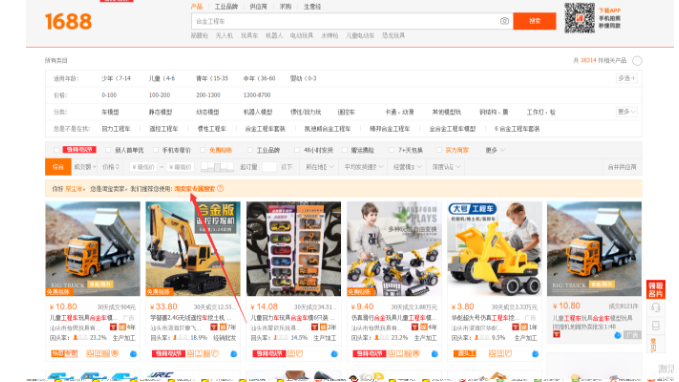Viewport: 679px width, 382px height.
Task: Click the red promo badge under the ¥14.08 card
Action: (269, 354)
